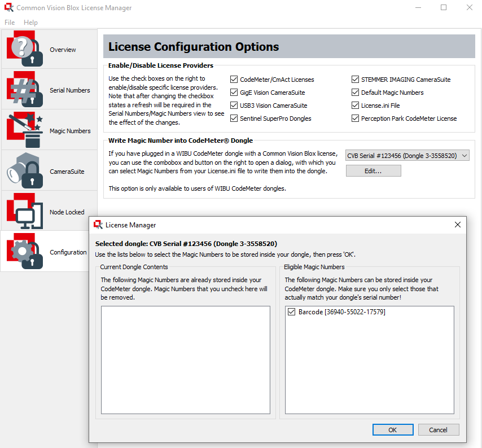The image size is (482, 448).
Task: Select the CameraSuite camera lock icon
Action: pyautogui.click(x=24, y=171)
